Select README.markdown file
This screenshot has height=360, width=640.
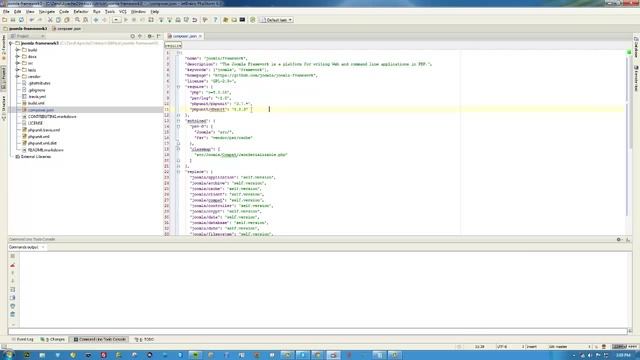[45, 150]
